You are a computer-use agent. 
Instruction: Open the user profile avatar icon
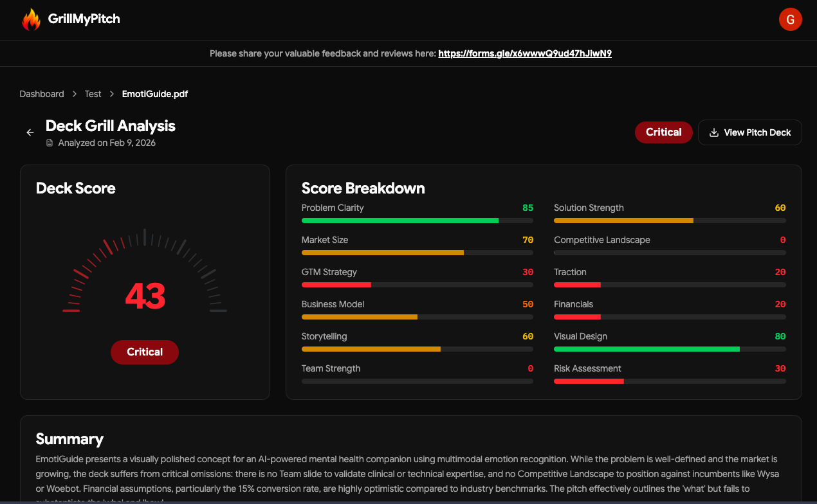(x=790, y=19)
